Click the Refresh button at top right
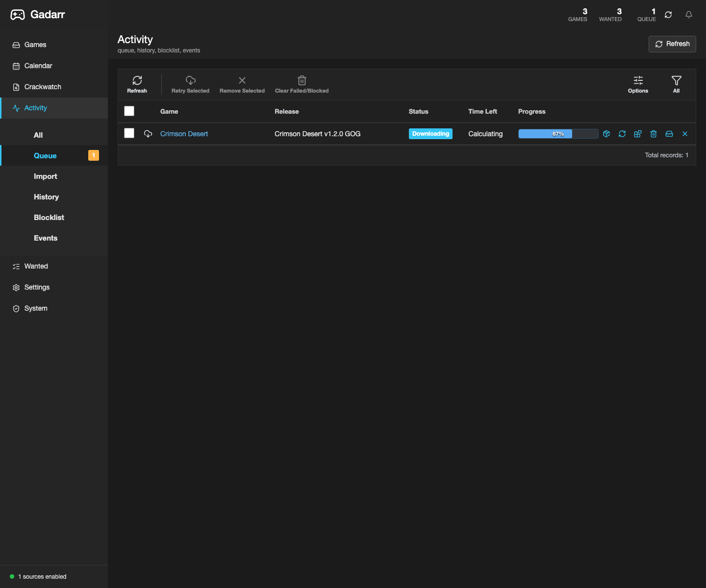Screen dimensions: 706x588 (x=672, y=44)
